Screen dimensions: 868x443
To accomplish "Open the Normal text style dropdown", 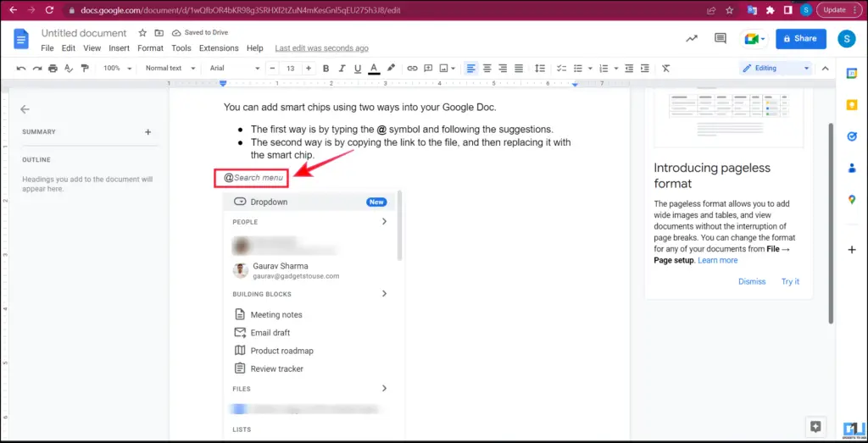I will coord(170,69).
